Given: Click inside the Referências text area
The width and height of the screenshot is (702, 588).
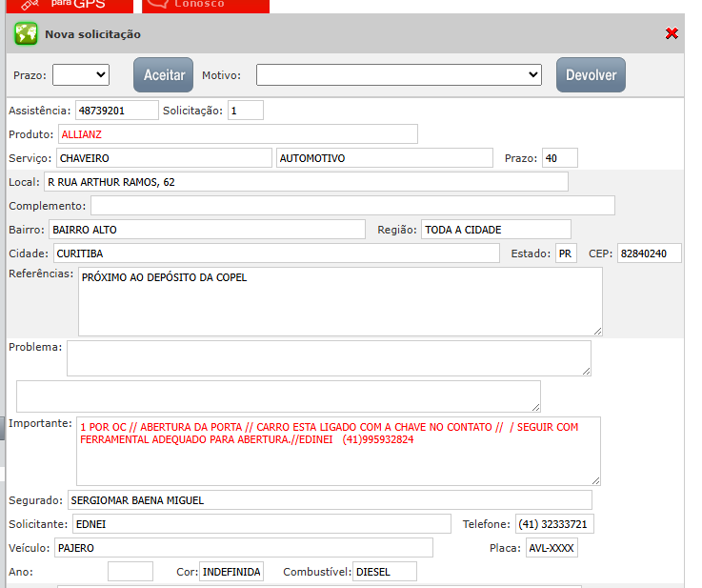Looking at the screenshot, I should [340, 301].
